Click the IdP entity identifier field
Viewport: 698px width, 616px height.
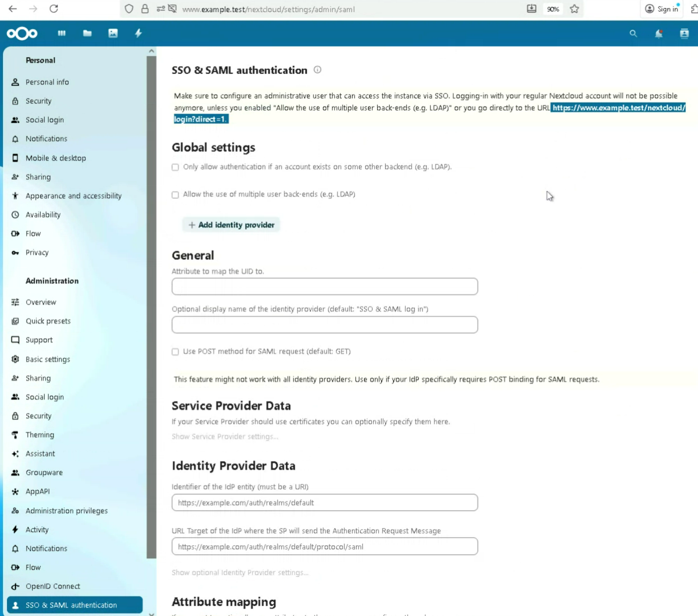click(325, 502)
